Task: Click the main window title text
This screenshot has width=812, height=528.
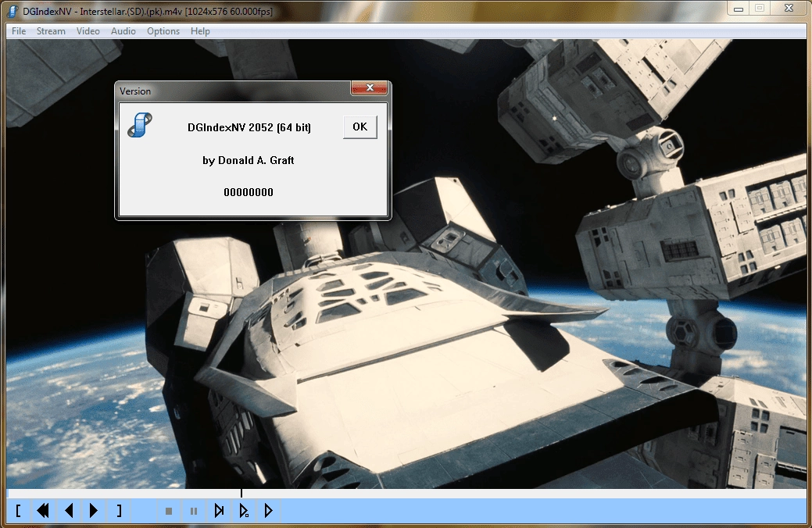Action: (x=148, y=12)
